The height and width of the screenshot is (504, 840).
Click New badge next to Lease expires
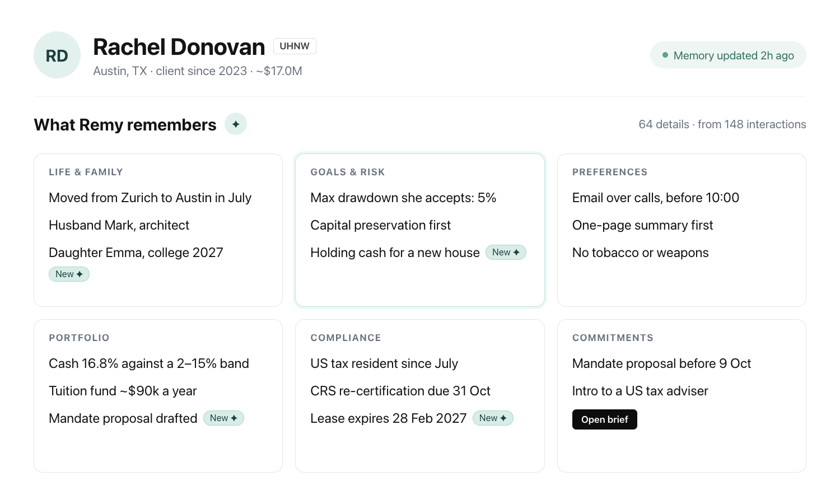pyautogui.click(x=493, y=418)
